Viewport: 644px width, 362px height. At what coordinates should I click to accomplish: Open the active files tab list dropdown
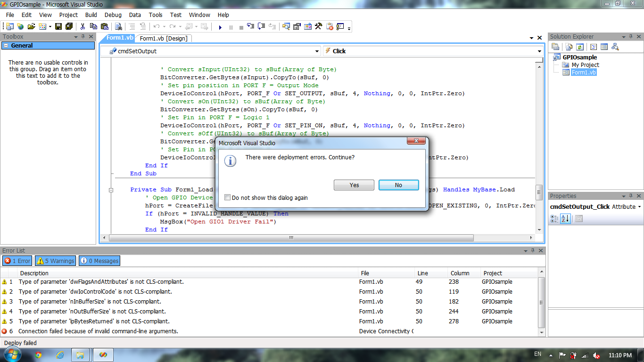530,38
